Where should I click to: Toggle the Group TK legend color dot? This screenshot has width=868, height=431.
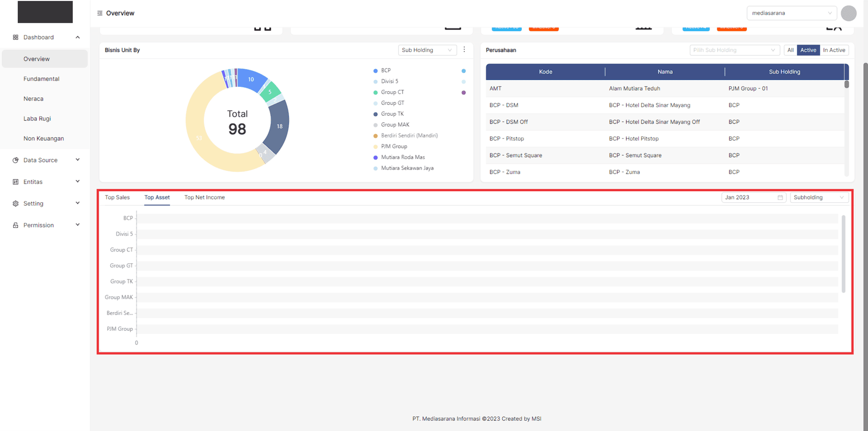(x=375, y=114)
